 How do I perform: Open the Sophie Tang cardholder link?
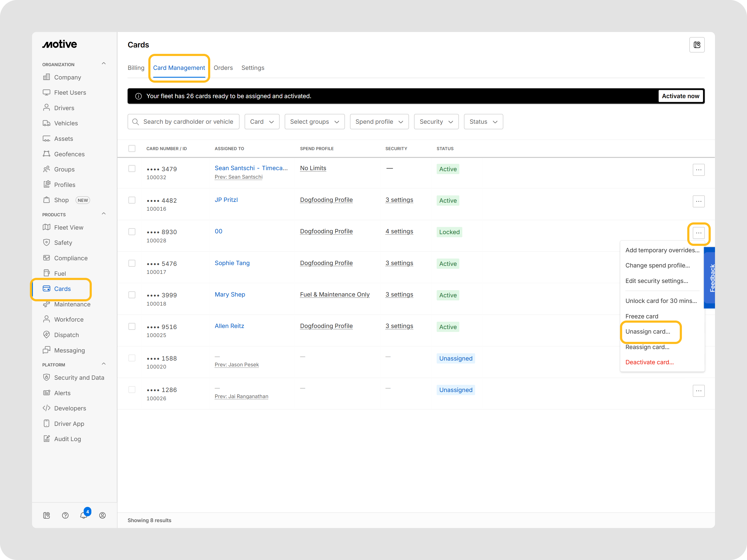[x=232, y=263]
